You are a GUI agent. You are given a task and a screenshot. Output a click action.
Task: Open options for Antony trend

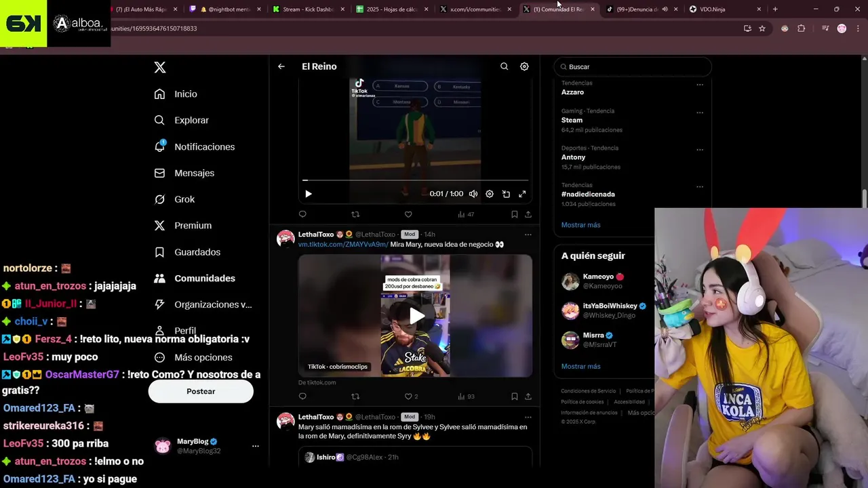[700, 150]
